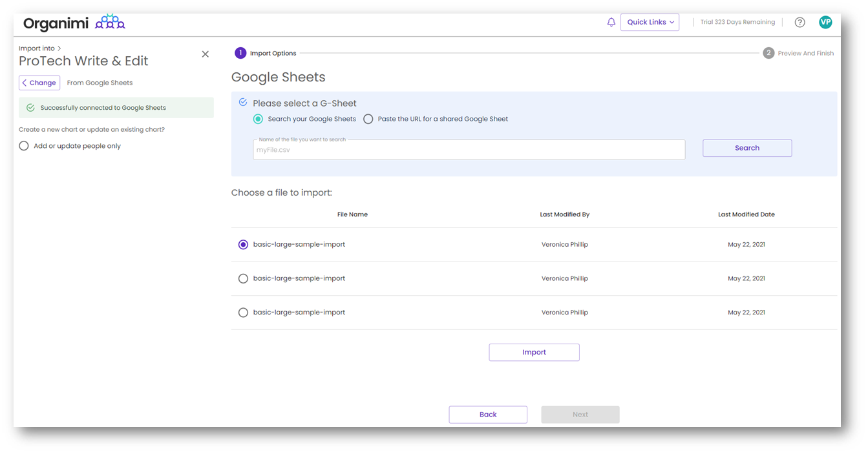Viewport: 868px width, 454px height.
Task: Select Paste the URL for shared Sheet
Action: [368, 119]
